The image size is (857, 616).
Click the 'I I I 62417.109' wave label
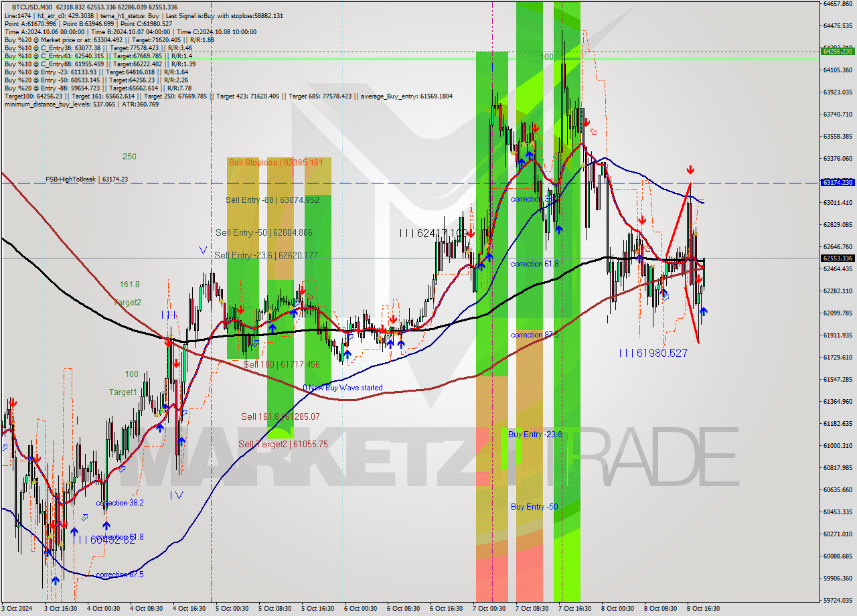[433, 233]
